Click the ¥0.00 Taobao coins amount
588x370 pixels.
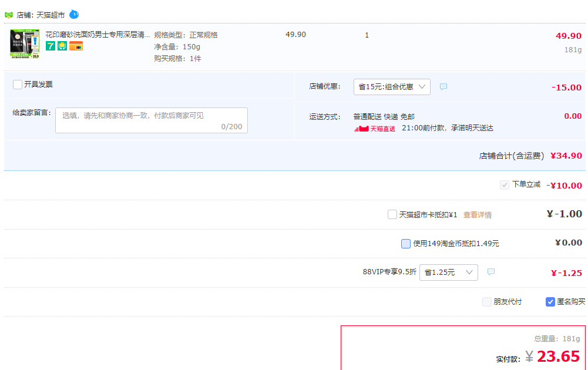569,243
